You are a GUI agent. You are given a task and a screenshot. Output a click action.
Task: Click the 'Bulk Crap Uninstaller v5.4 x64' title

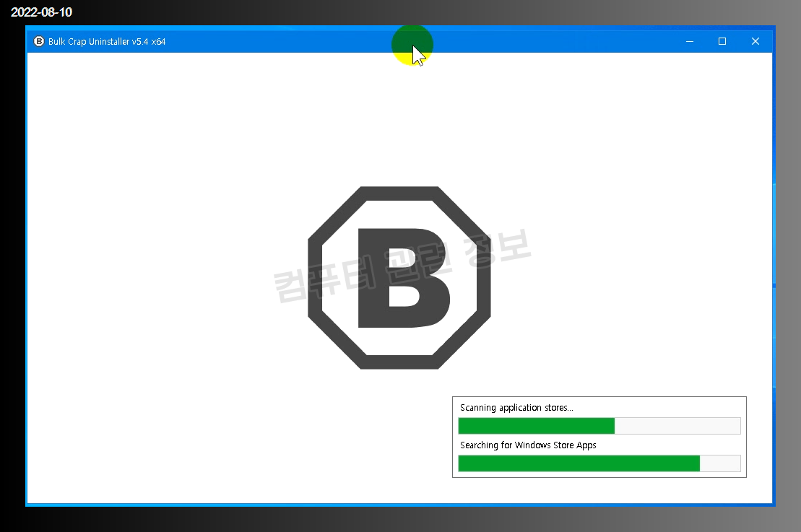(x=107, y=42)
